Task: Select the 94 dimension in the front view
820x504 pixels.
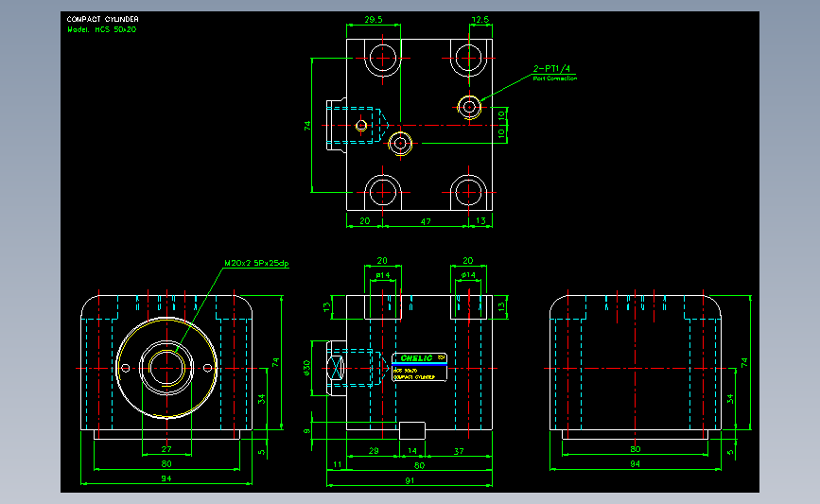Action: (166, 478)
